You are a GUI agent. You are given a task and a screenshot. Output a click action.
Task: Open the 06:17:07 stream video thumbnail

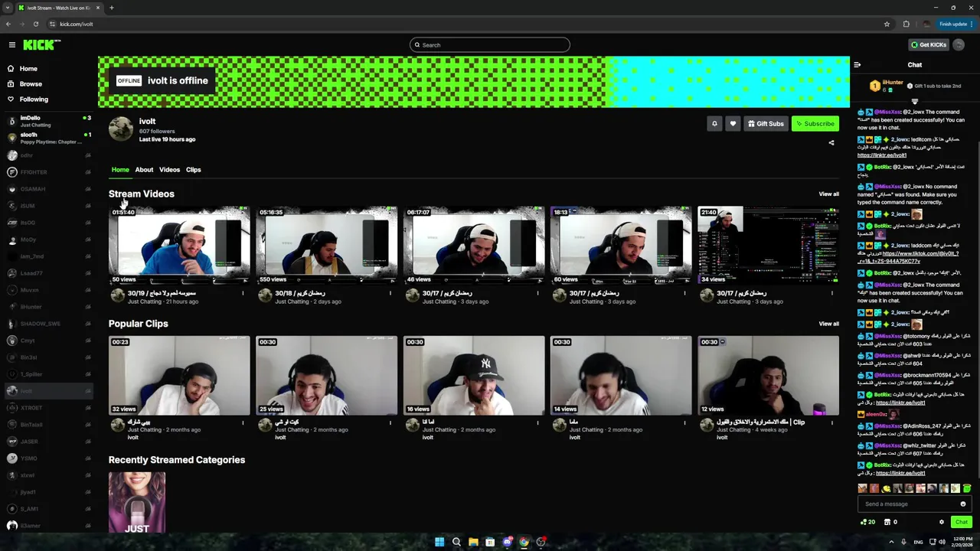[x=474, y=245]
